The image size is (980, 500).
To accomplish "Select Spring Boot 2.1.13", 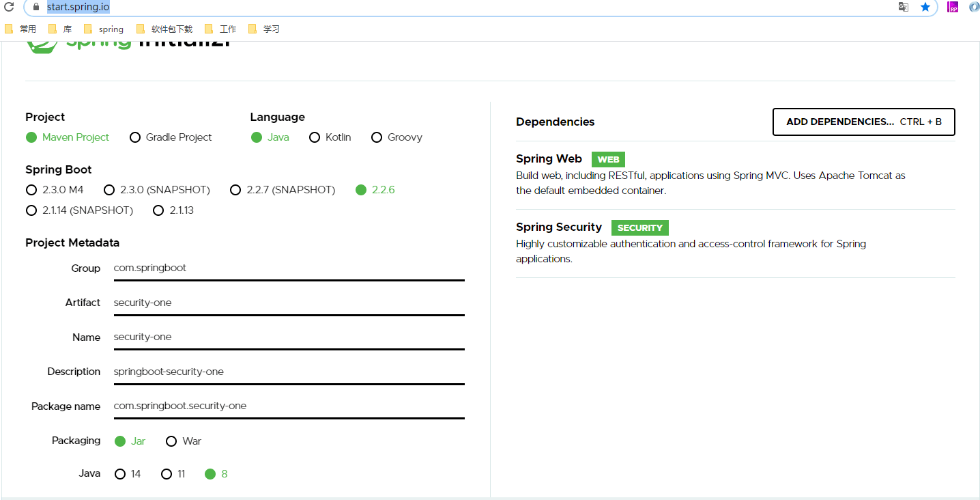I will [x=173, y=210].
